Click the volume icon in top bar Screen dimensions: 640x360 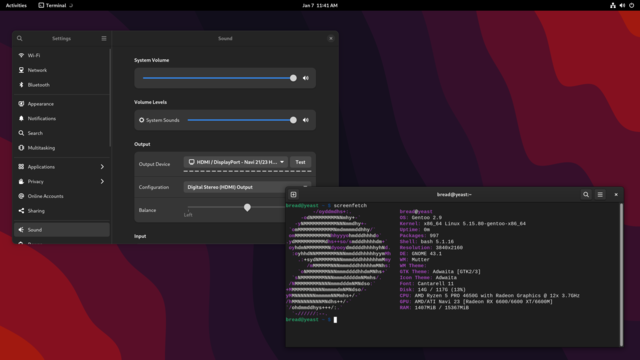(x=622, y=5)
